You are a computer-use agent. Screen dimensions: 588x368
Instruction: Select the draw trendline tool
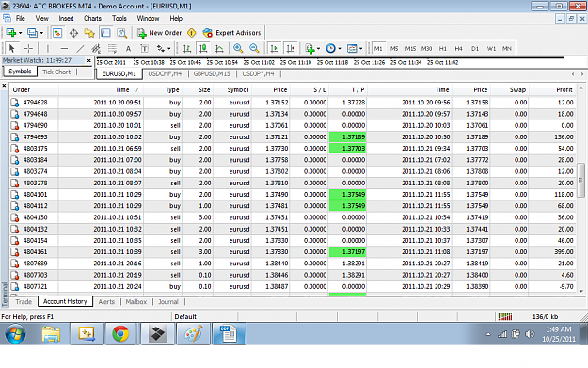(80, 48)
